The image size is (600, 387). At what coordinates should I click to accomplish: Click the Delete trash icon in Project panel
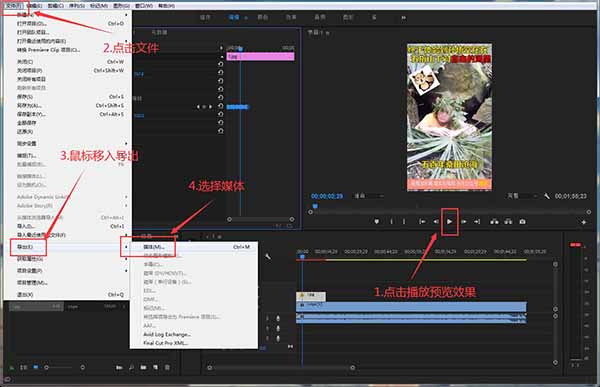[167, 367]
